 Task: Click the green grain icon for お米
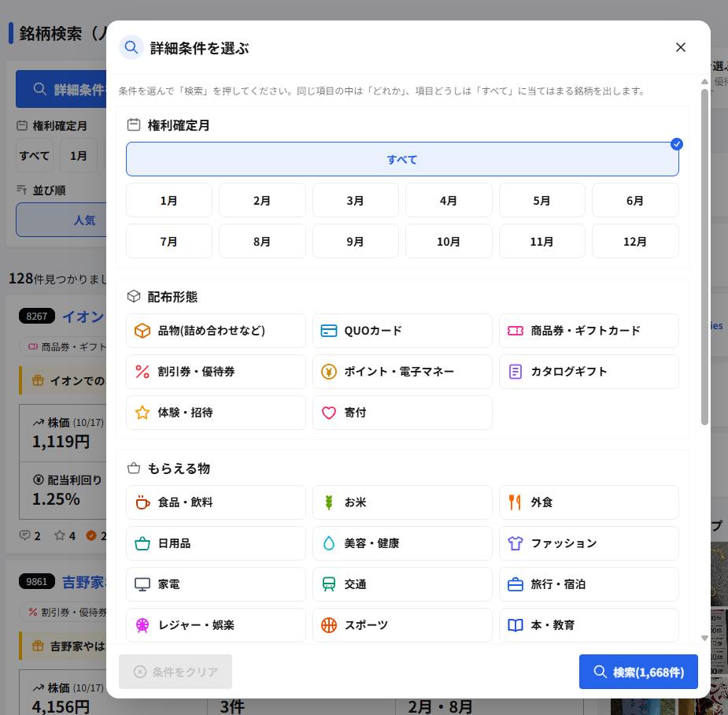pyautogui.click(x=329, y=502)
